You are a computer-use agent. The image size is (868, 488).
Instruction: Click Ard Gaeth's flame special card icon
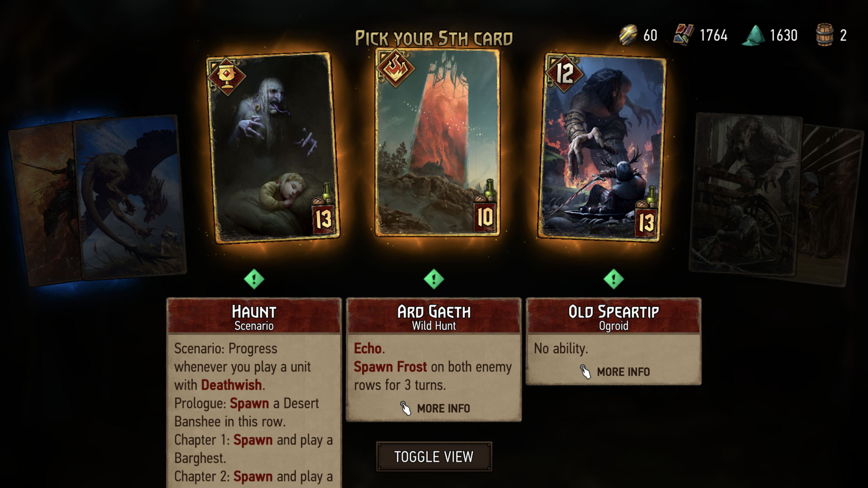click(395, 68)
